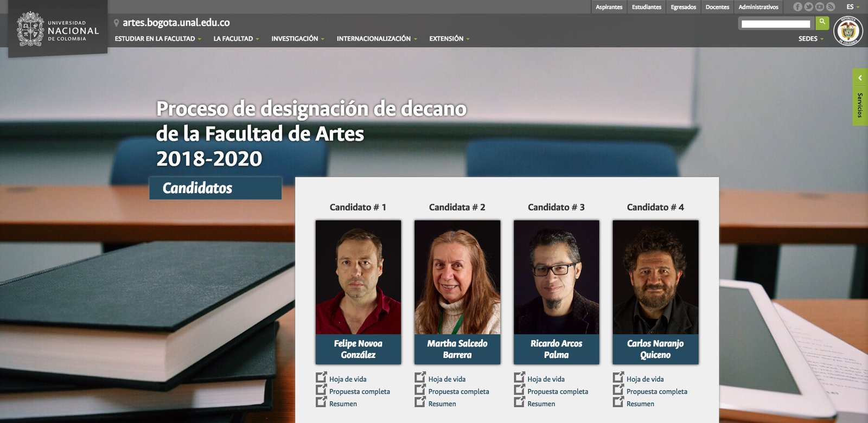This screenshot has height=423, width=868.
Task: Click the external-link icon for Martha Salcedo's Resumen
Action: [x=420, y=402]
